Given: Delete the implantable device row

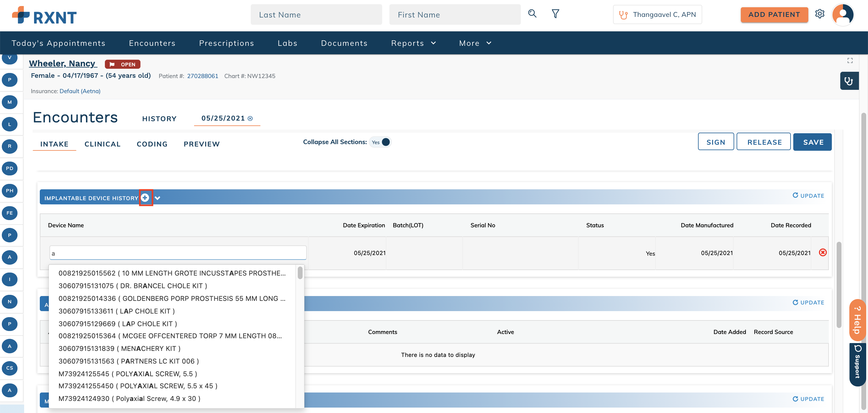Looking at the screenshot, I should (x=822, y=253).
